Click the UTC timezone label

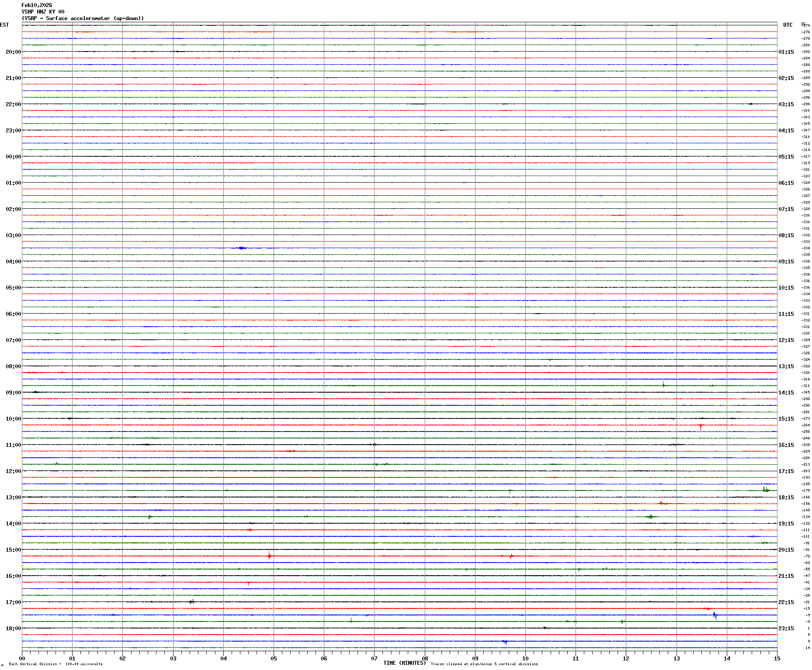point(788,25)
